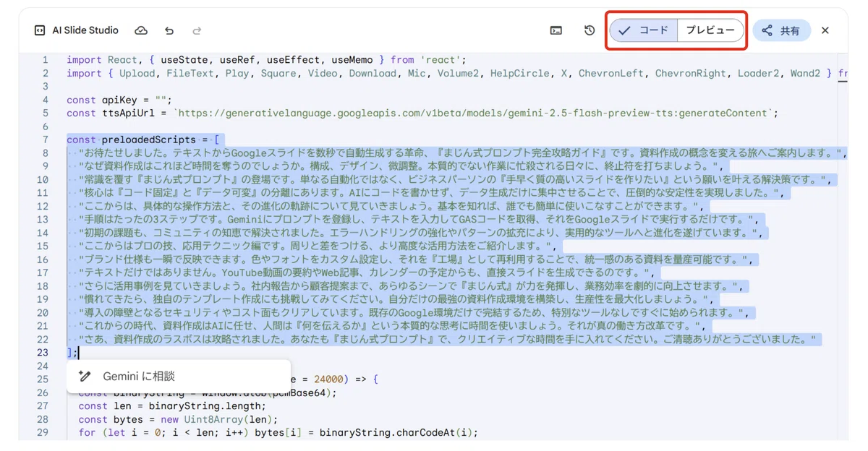
Task: Click the line beginning "さあ、資料作成のラスボス
Action: 448,339
